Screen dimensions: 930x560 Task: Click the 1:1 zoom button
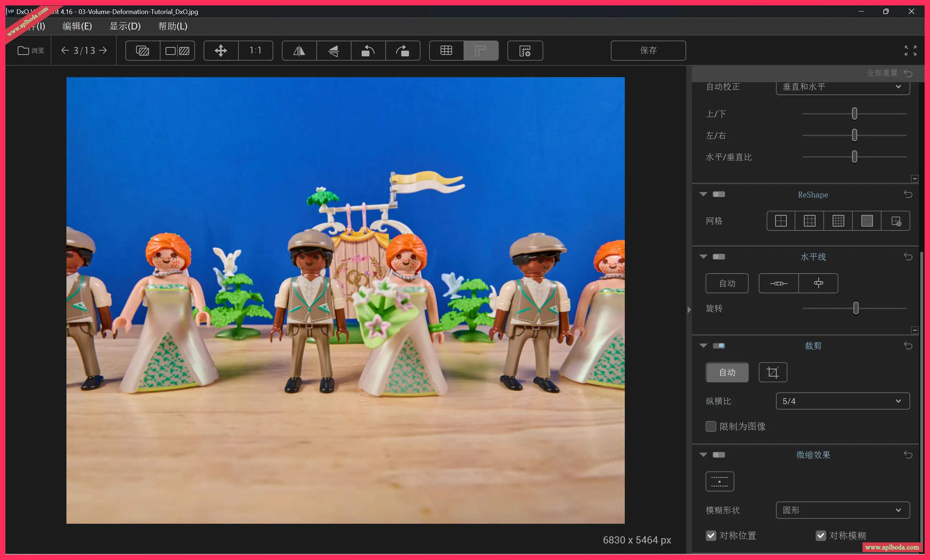(256, 51)
